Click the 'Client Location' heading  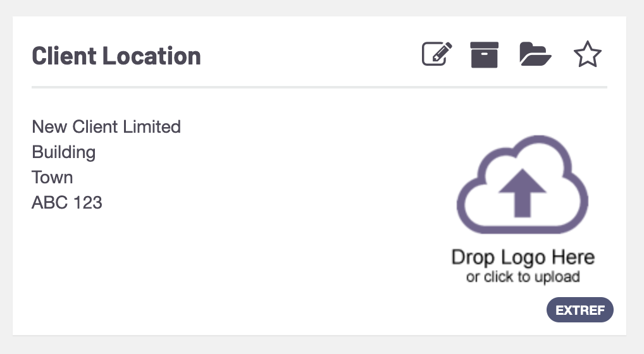pos(116,56)
